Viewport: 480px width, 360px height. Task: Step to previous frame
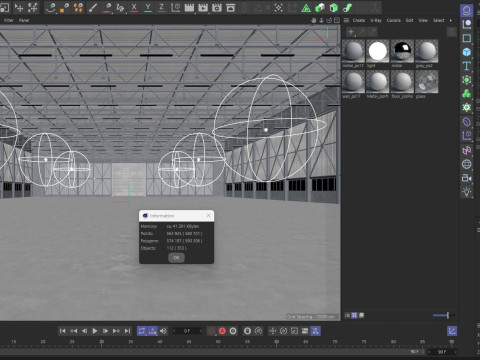point(84,331)
